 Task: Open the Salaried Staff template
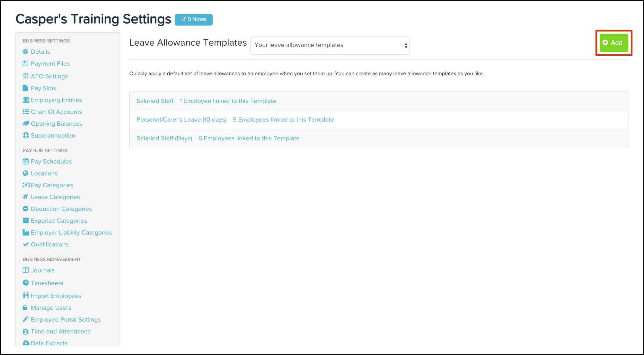point(155,101)
